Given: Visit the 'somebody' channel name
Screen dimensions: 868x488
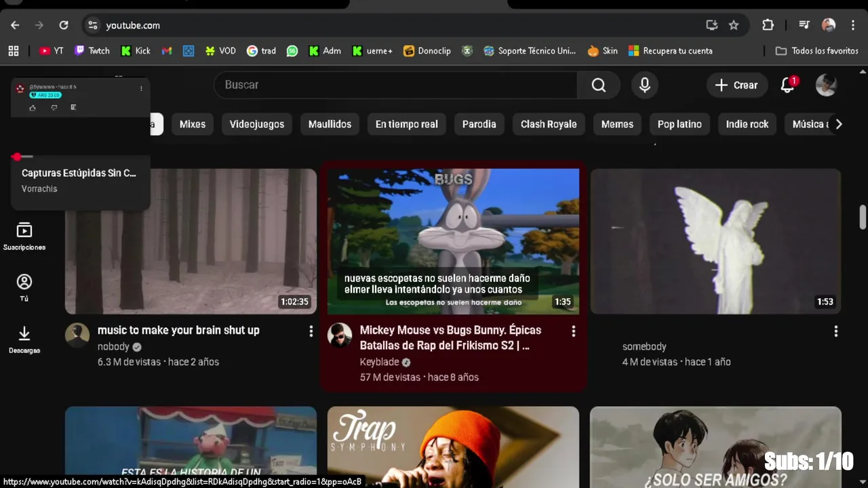Looking at the screenshot, I should tap(644, 346).
